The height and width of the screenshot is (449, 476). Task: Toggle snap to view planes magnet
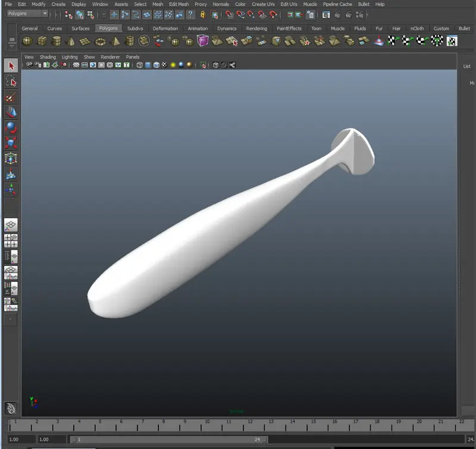click(x=262, y=14)
